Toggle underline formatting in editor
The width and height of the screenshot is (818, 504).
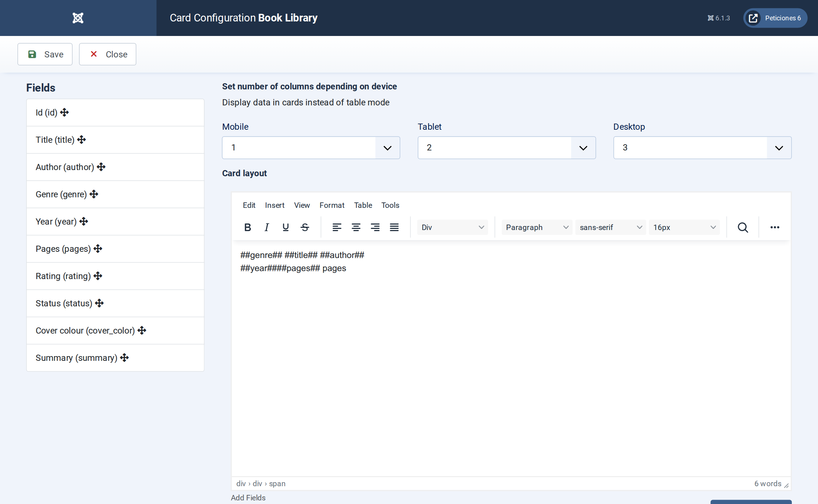point(285,227)
